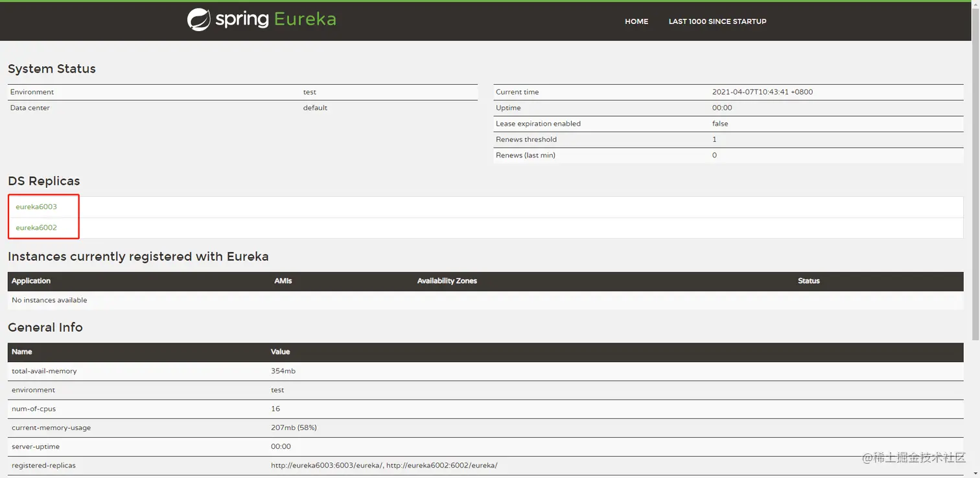
Task: Select 'Instances currently registered with Eureka' heading
Action: (138, 256)
